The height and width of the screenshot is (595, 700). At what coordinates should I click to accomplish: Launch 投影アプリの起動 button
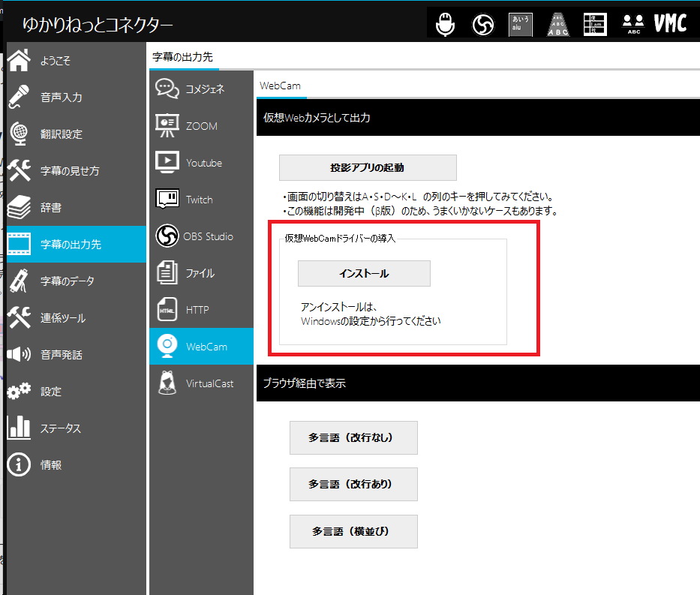(368, 167)
